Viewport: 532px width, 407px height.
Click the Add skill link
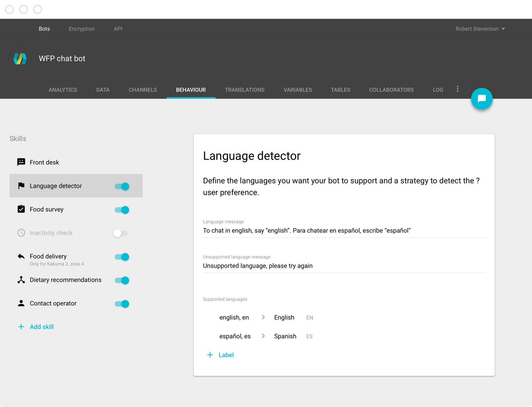coord(42,327)
